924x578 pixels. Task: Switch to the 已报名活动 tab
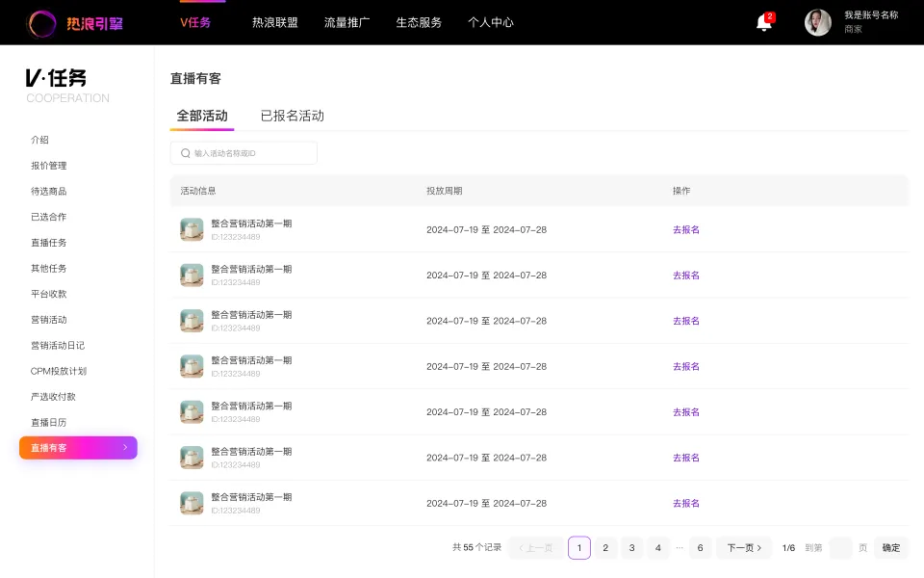coord(293,116)
